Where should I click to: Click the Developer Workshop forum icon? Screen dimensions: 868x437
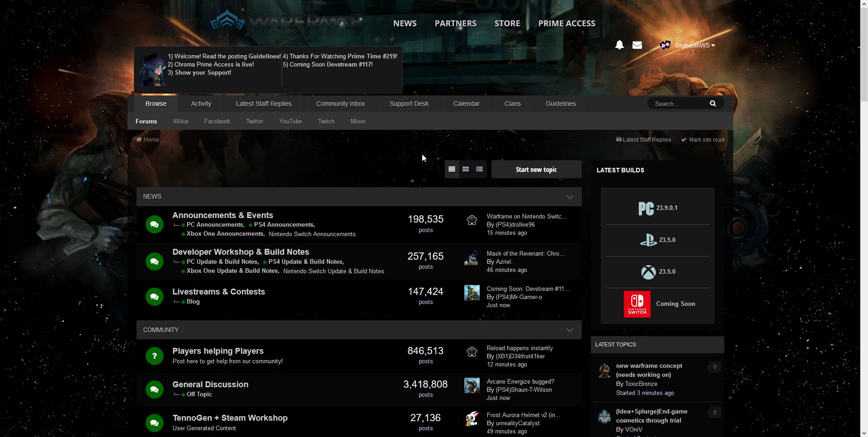pos(155,261)
